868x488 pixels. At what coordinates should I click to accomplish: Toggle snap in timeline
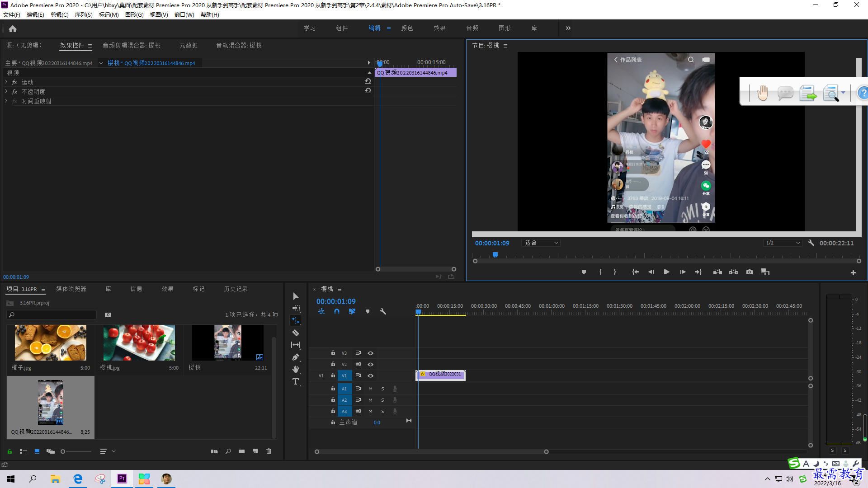[337, 311]
